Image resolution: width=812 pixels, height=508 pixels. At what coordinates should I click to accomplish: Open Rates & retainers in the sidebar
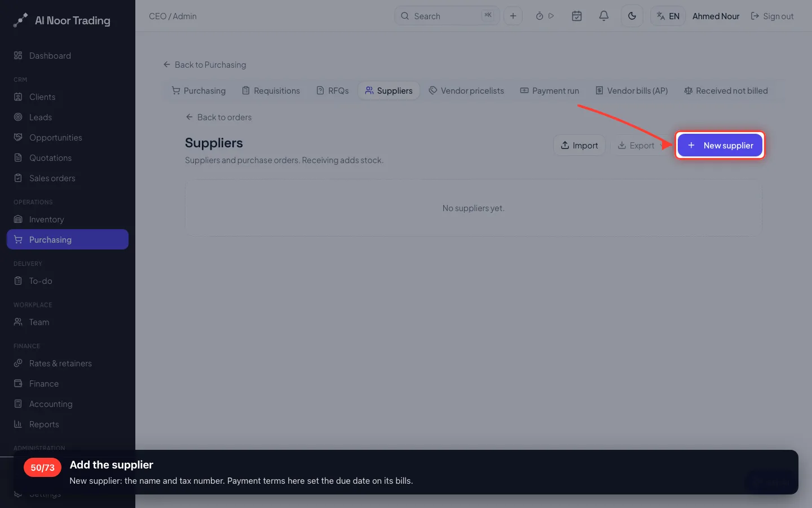(x=68, y=364)
